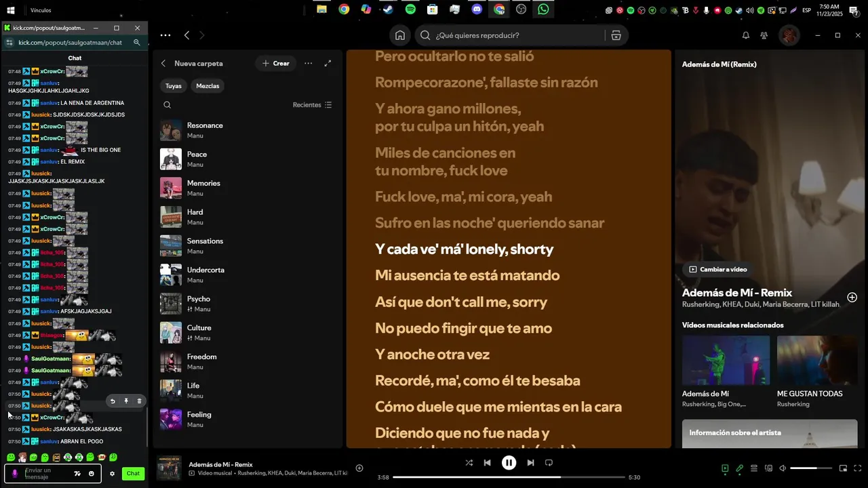
Task: Click Freedom playlist cover thumbnail
Action: tap(171, 362)
